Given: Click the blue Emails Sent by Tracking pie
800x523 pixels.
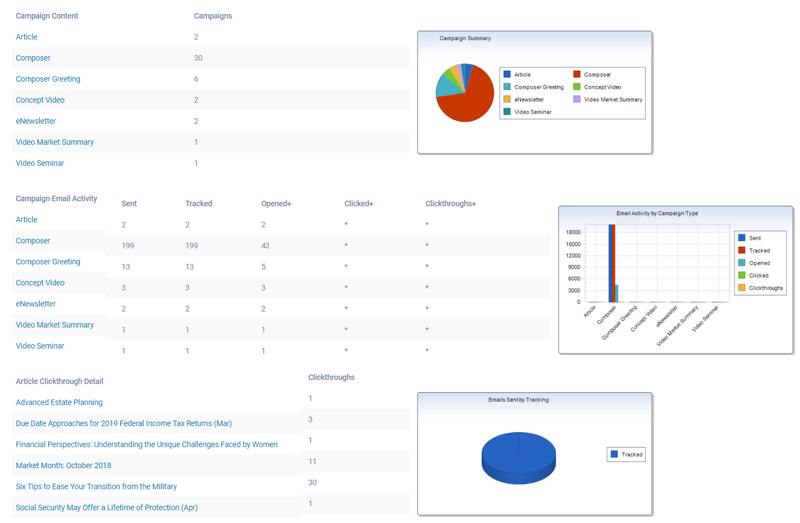Looking at the screenshot, I should tap(519, 455).
